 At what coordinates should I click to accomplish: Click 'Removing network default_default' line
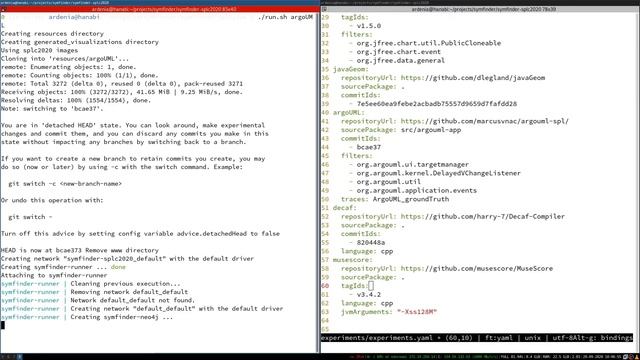tap(129, 292)
